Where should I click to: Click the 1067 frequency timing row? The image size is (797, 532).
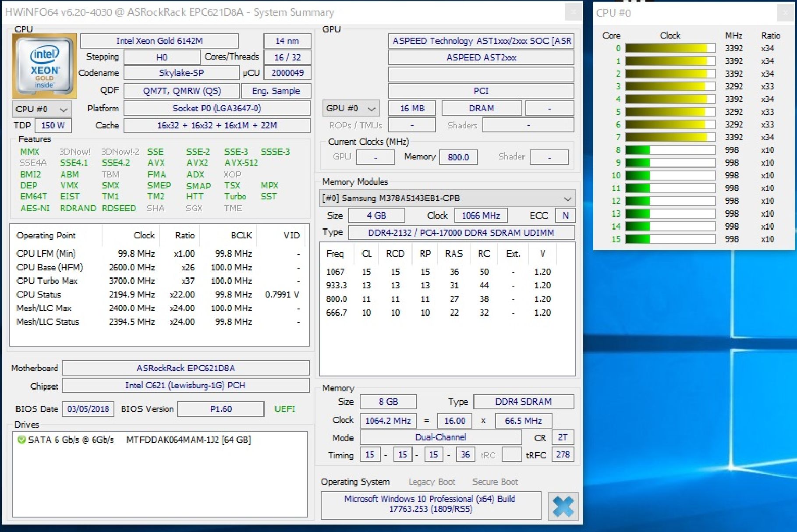click(x=439, y=272)
